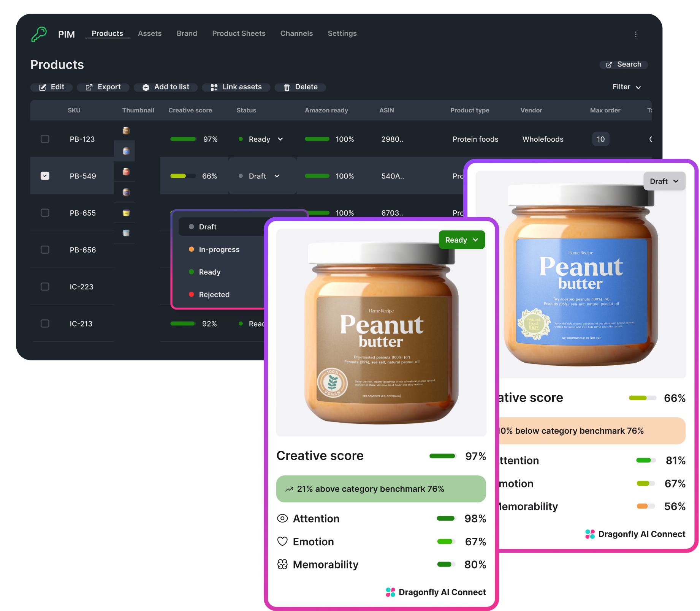Screen dimensions: 700x611
Task: Click the Protein foods product type cell
Action: 475,139
